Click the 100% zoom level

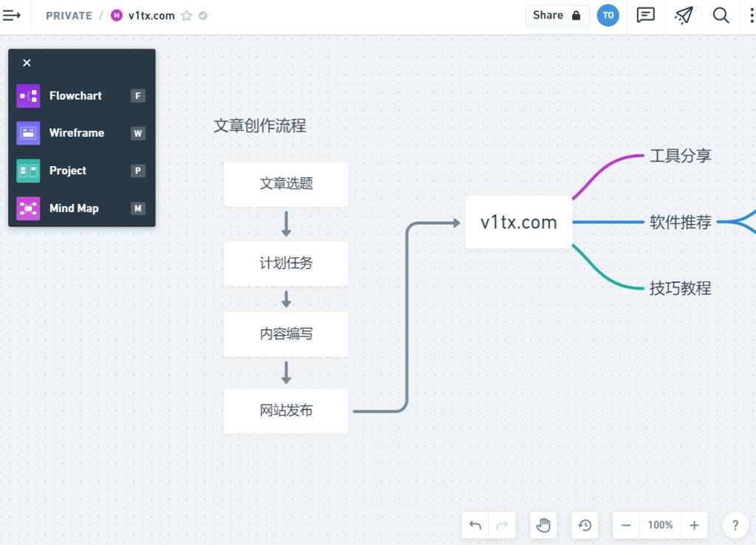(x=660, y=525)
